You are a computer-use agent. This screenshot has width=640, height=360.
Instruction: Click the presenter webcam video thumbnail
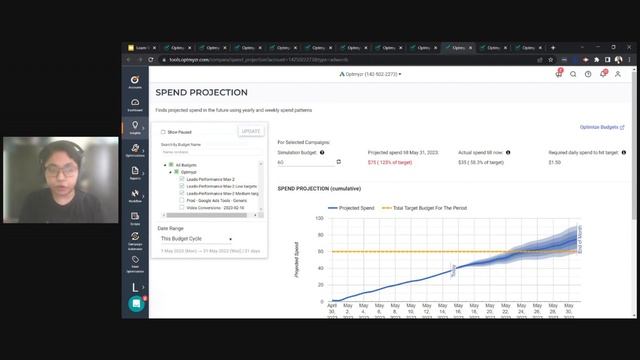[61, 180]
